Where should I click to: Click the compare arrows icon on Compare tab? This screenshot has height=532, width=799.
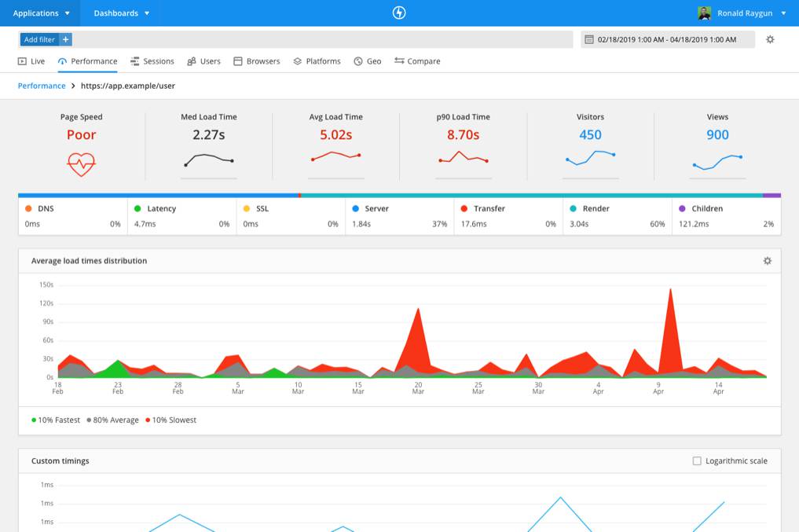pos(401,61)
